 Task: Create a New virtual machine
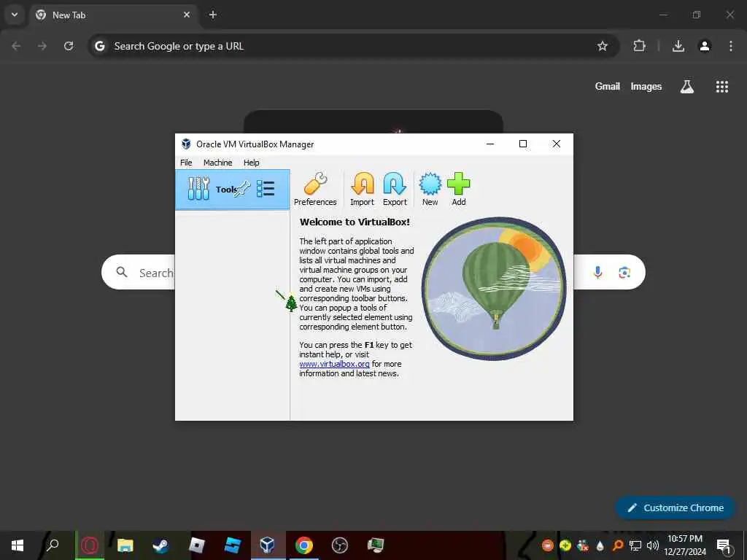pyautogui.click(x=430, y=189)
